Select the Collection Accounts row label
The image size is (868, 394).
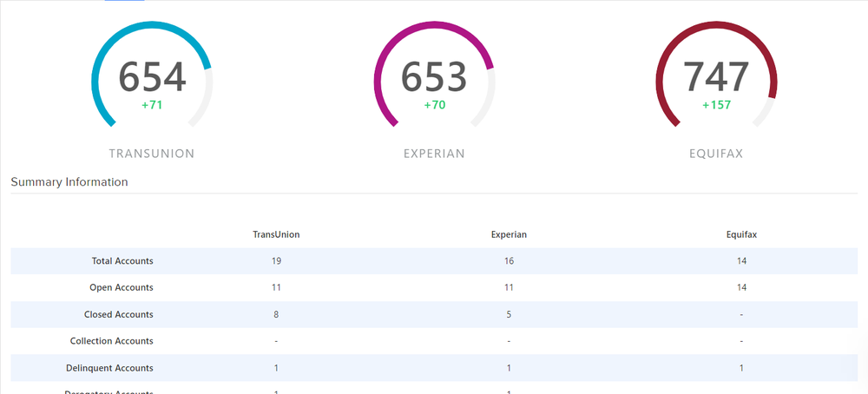pyautogui.click(x=112, y=342)
